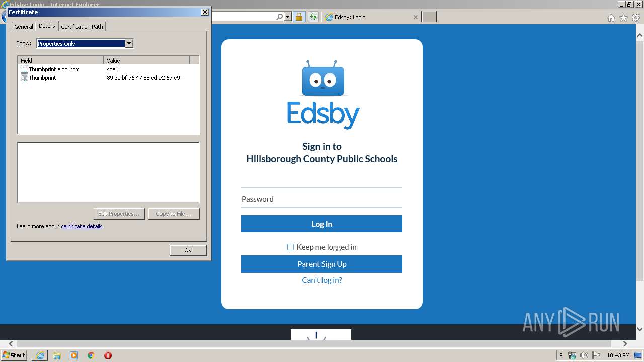Click the certificate details link
Viewport: 644px width, 362px height.
coord(82,226)
